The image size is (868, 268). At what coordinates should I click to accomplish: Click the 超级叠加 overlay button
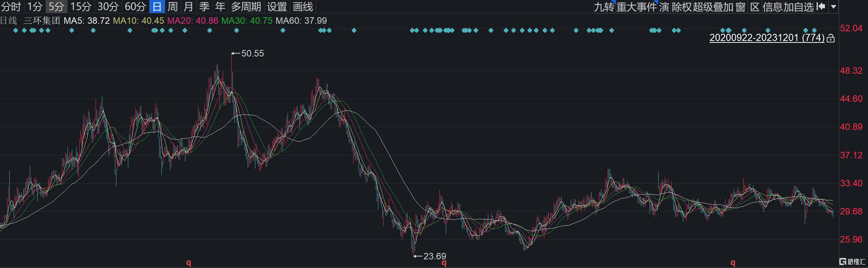click(x=713, y=6)
